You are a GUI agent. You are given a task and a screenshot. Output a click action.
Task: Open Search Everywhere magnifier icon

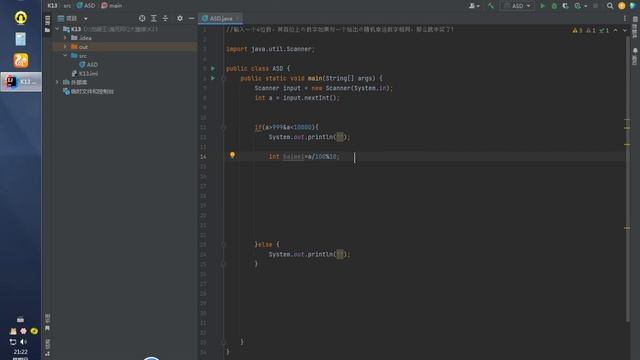610,6
